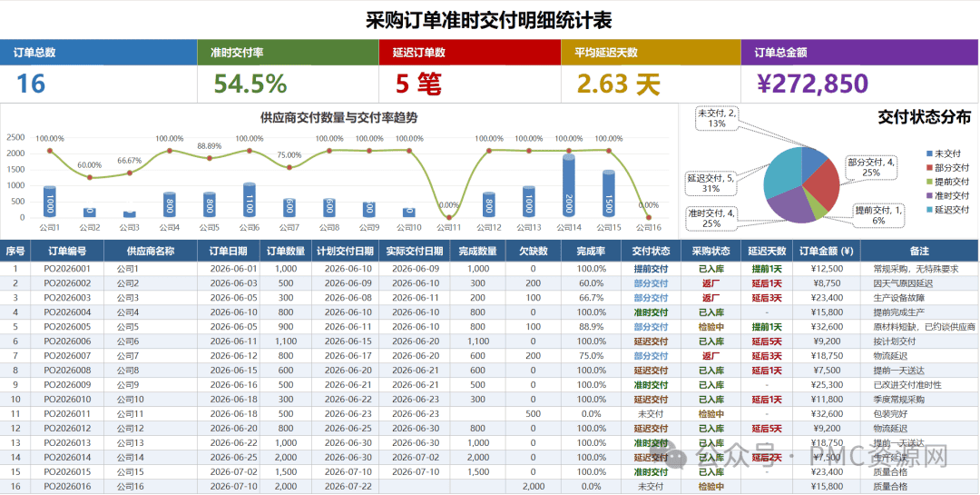980x495 pixels.
Task: Select the 公司1 bar labeled 1000
Action: point(50,202)
